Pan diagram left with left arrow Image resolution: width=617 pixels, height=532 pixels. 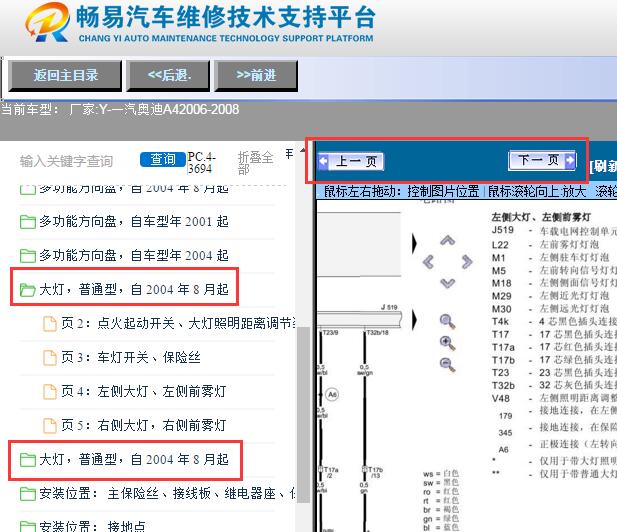tap(428, 262)
